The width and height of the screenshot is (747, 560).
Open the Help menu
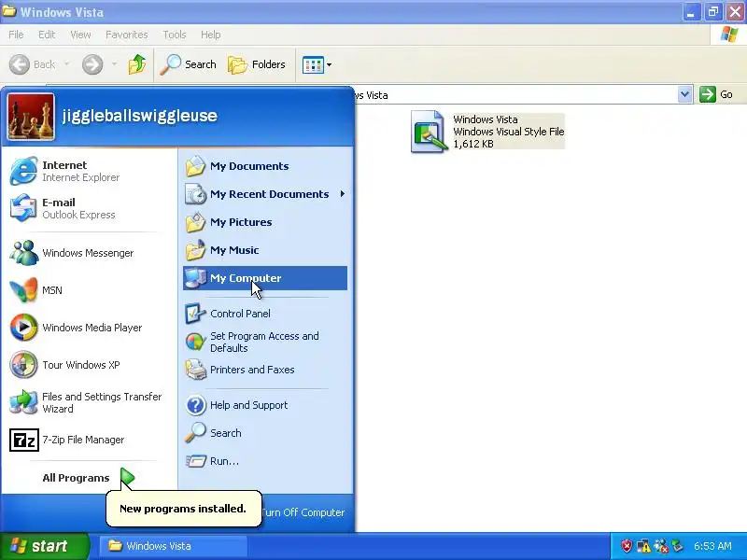211,35
